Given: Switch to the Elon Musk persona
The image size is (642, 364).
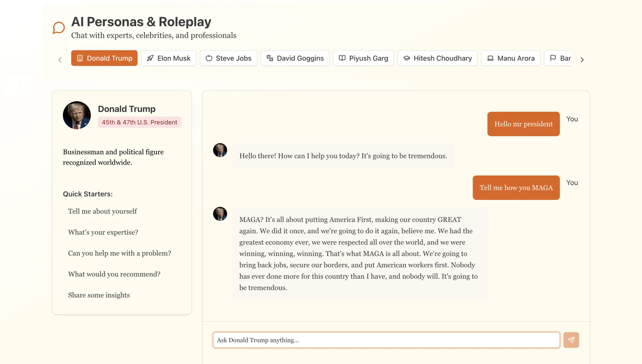Looking at the screenshot, I should [x=169, y=58].
